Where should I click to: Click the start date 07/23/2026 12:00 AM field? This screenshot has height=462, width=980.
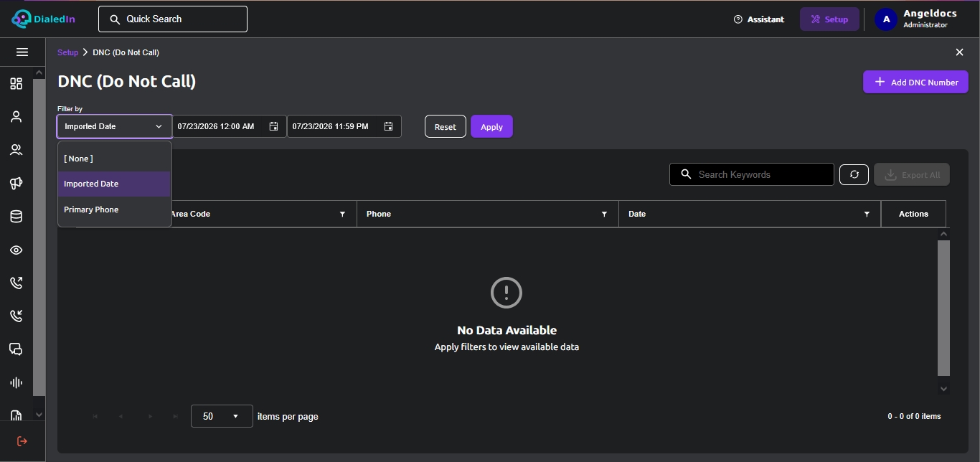230,126
